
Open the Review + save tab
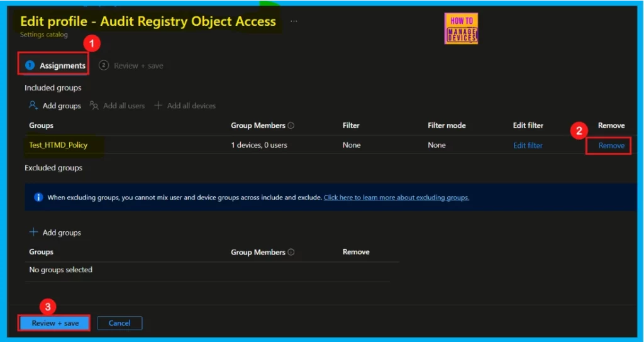[x=131, y=65]
